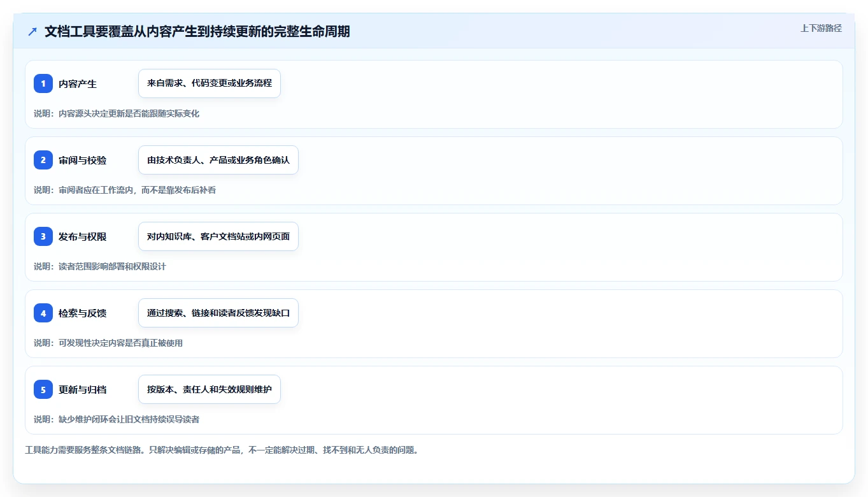Click the 检索与反馈 step label
Screen dimensions: 868x497
tap(83, 313)
